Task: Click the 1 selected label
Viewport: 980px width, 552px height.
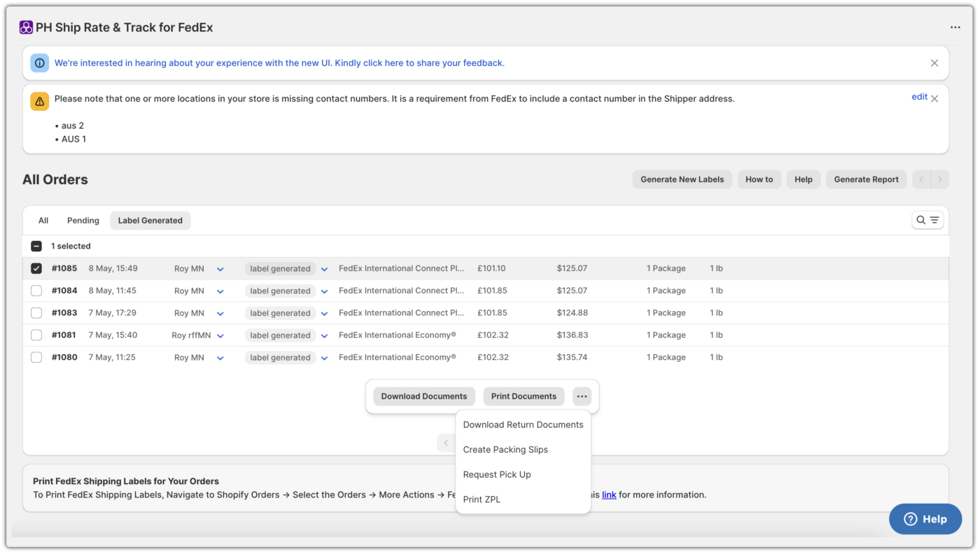Action: [x=71, y=246]
